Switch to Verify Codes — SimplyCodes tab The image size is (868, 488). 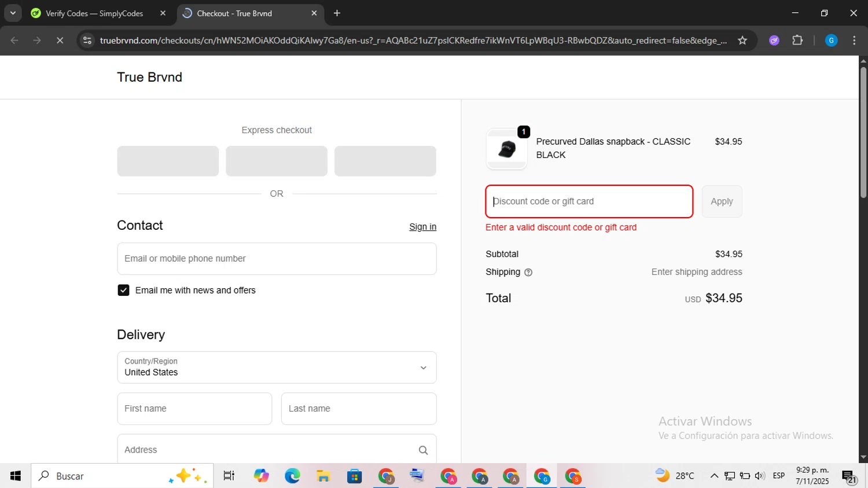(x=94, y=13)
